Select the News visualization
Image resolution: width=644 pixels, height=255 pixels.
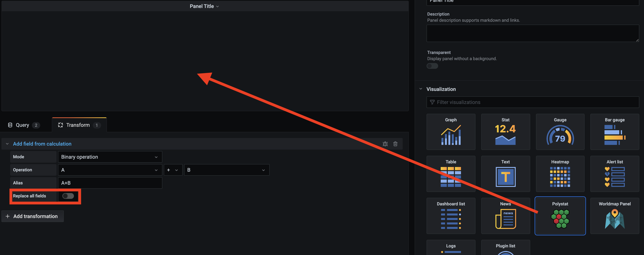point(505,216)
